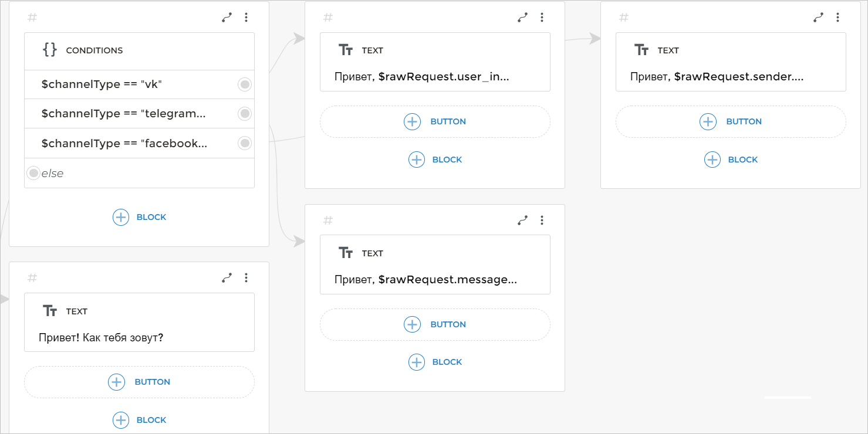Image resolution: width=868 pixels, height=434 pixels.
Task: Select the $channelType == "vk" condition row
Action: coord(129,84)
